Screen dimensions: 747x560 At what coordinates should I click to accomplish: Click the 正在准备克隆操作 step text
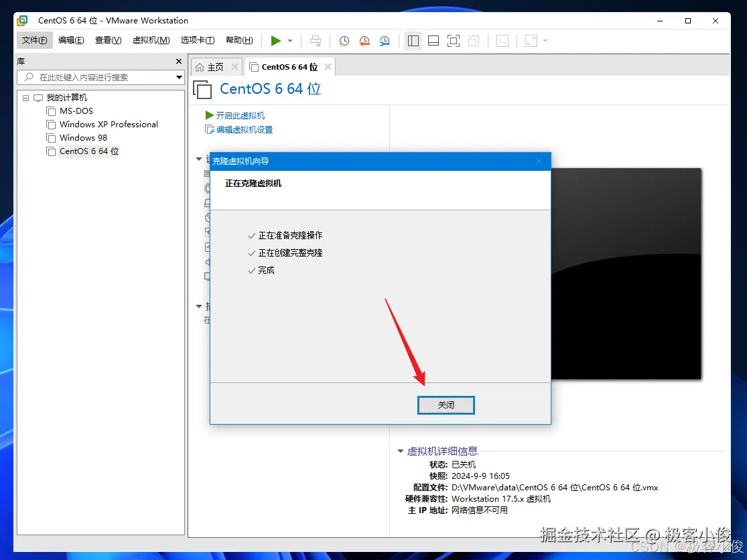pos(290,235)
